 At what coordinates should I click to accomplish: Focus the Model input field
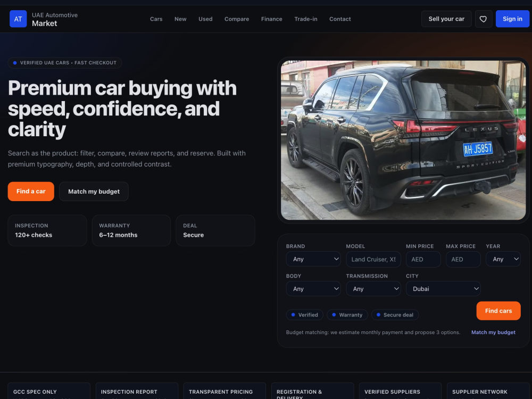(x=373, y=259)
